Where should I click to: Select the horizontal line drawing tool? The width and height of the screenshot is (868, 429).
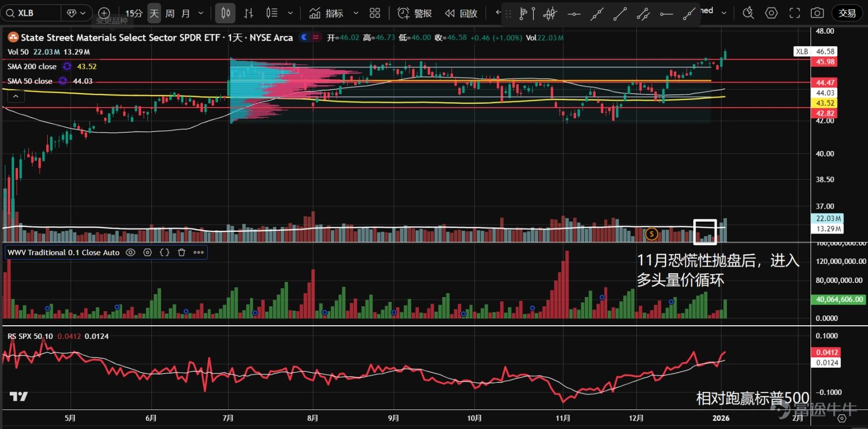(x=574, y=14)
